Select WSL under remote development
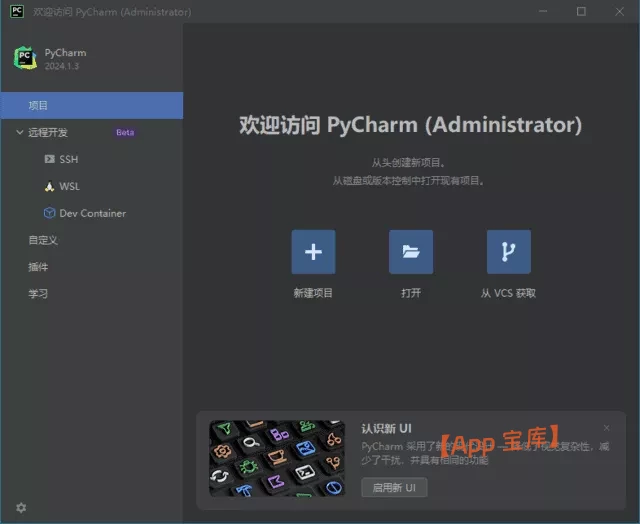 (69, 187)
